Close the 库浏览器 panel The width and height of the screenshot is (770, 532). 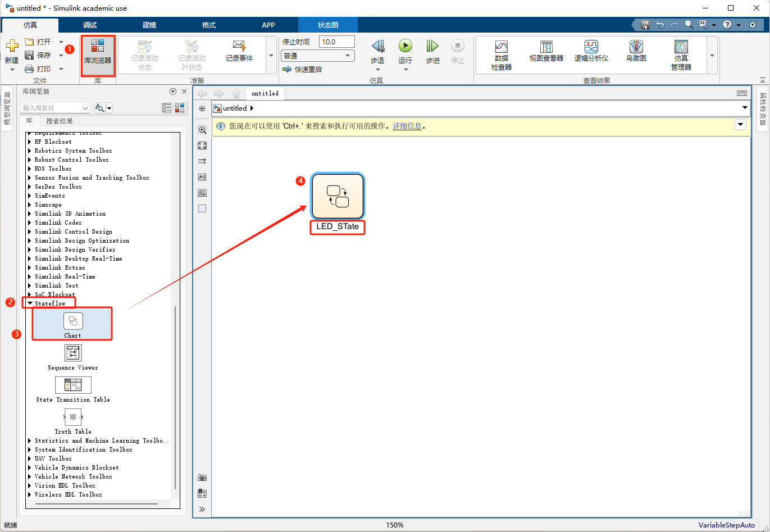(x=184, y=92)
